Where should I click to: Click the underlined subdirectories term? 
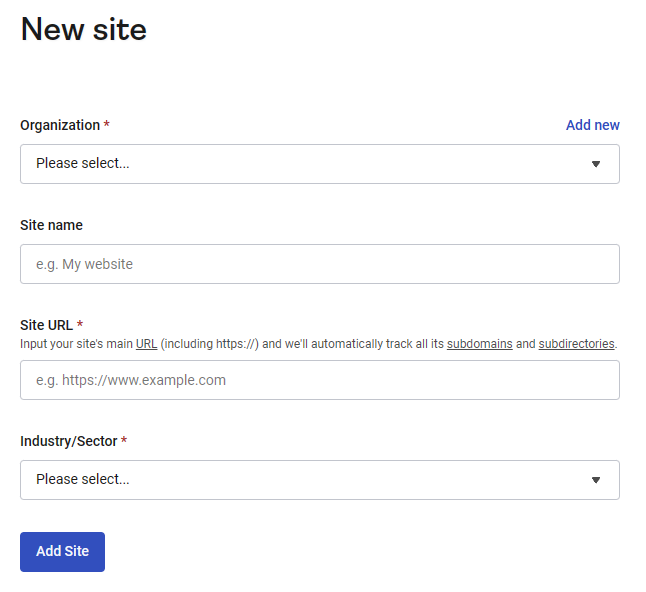click(x=576, y=344)
